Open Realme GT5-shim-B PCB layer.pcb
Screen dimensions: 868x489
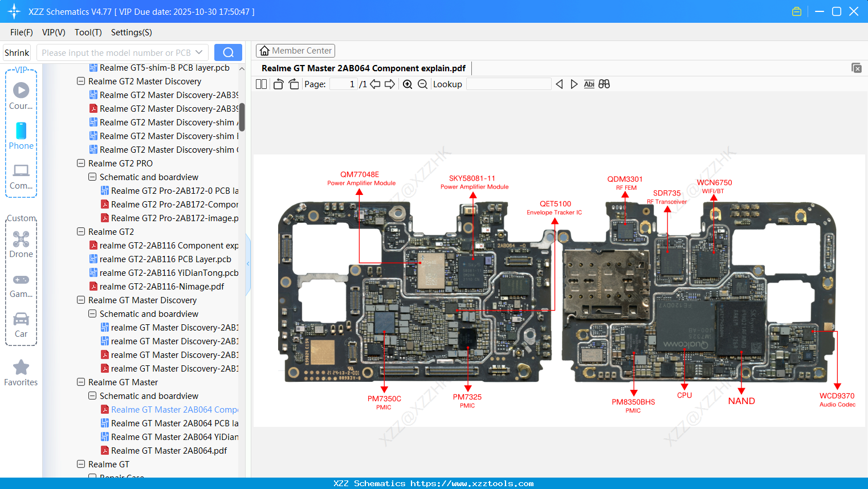165,68
